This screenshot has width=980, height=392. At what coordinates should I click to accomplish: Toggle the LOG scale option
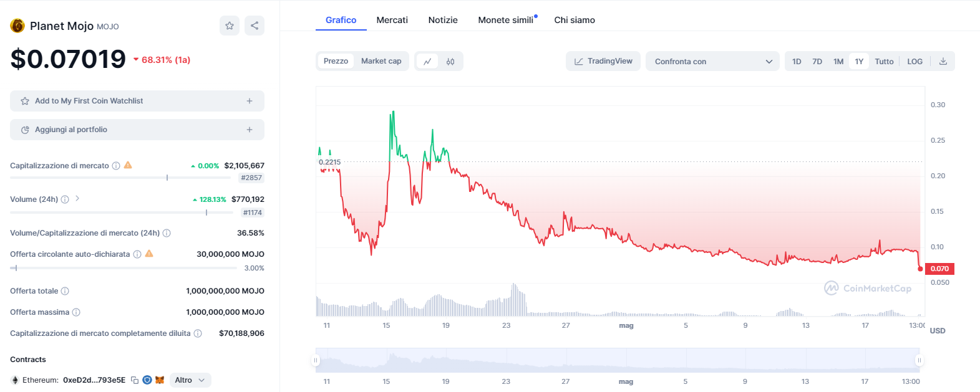(x=915, y=62)
